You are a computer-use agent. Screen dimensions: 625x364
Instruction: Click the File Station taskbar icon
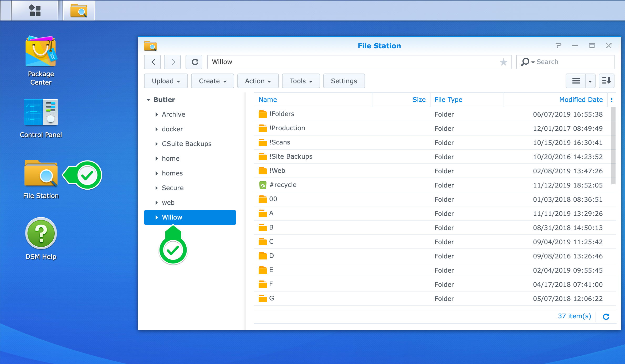tap(79, 11)
